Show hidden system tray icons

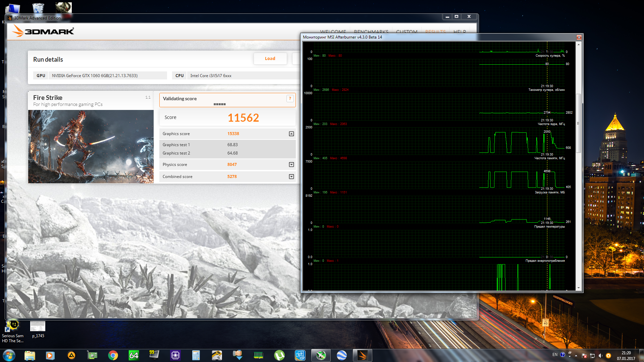(576, 356)
